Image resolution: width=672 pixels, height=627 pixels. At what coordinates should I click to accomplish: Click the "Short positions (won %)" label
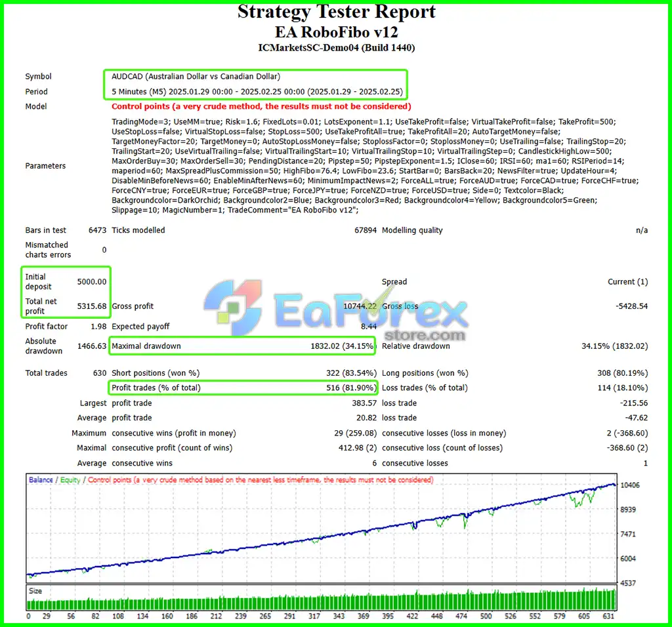coord(156,373)
